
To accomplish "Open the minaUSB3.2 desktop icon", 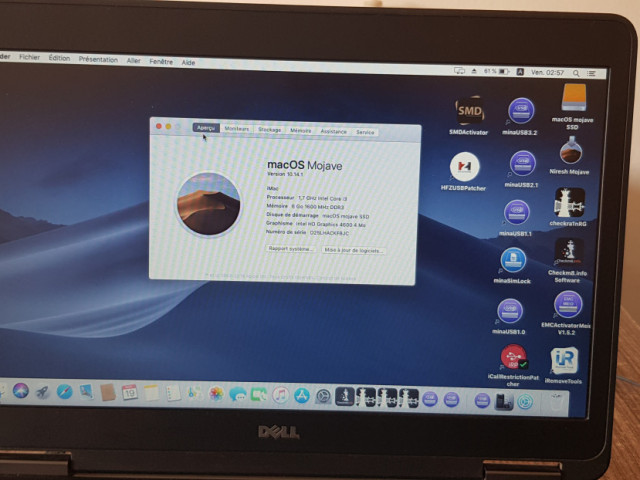I will tap(521, 111).
